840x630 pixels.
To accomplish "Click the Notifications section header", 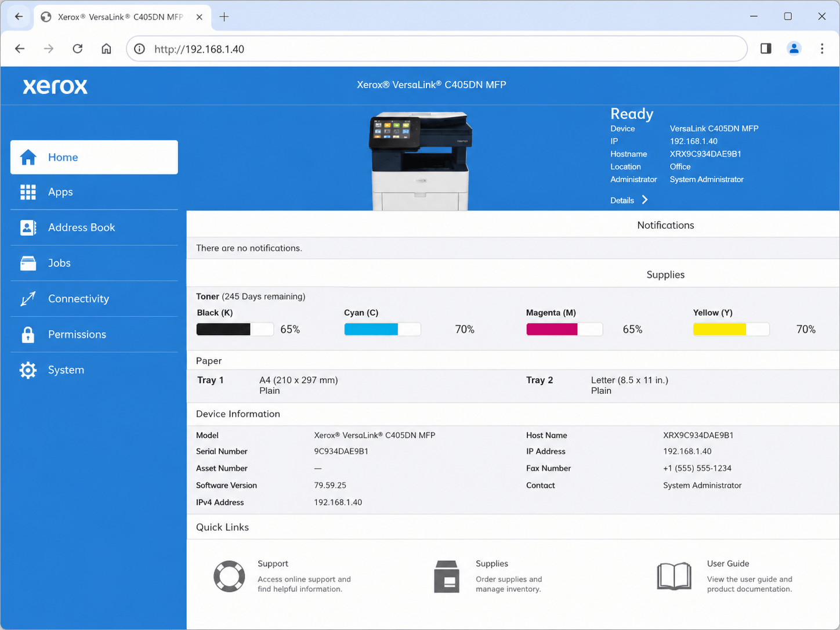I will tap(665, 225).
